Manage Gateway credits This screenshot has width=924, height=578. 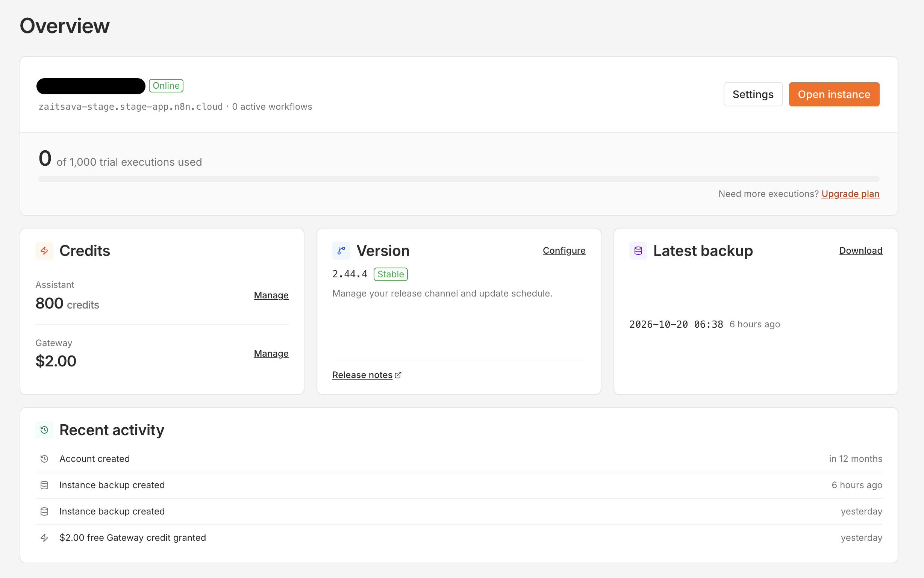pyautogui.click(x=271, y=354)
